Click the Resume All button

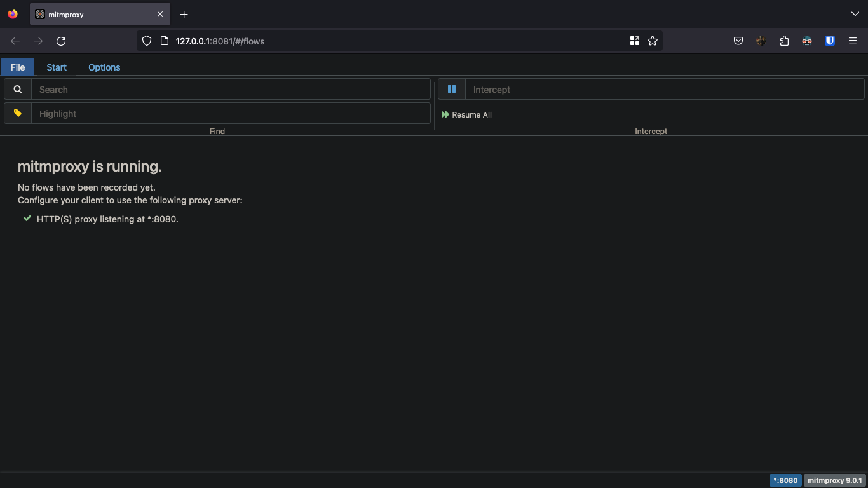pos(466,114)
